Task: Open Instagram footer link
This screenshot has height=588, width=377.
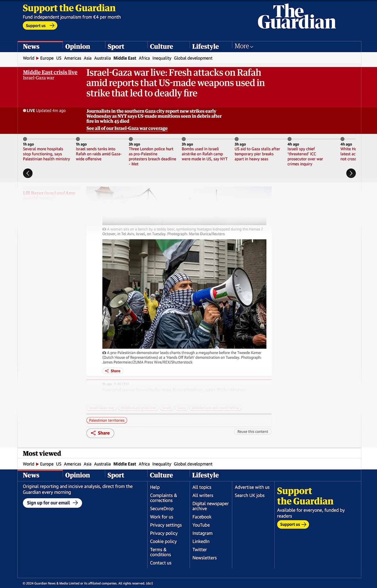Action: 202,533
